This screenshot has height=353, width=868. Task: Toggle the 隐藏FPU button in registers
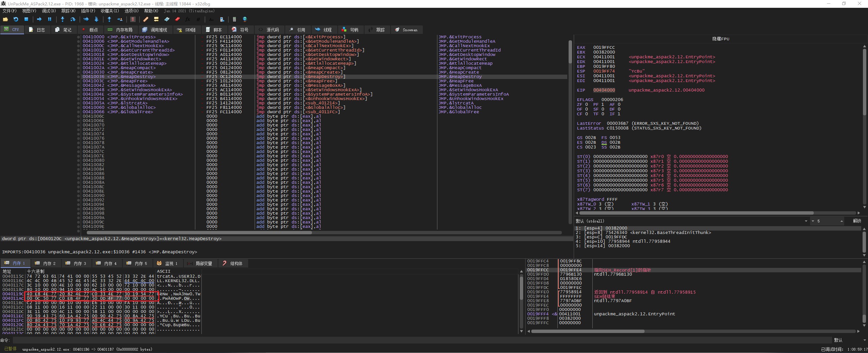point(721,39)
